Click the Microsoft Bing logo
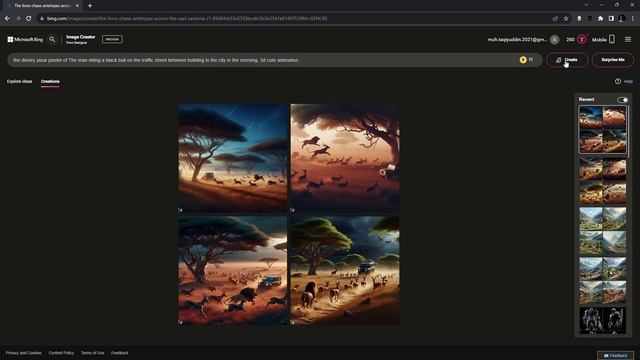The image size is (640, 360). pos(25,40)
